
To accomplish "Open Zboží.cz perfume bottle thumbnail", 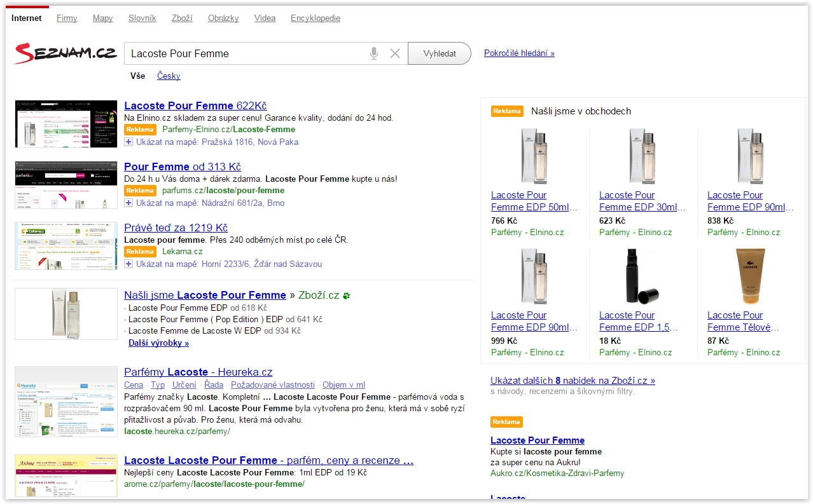I will point(66,314).
